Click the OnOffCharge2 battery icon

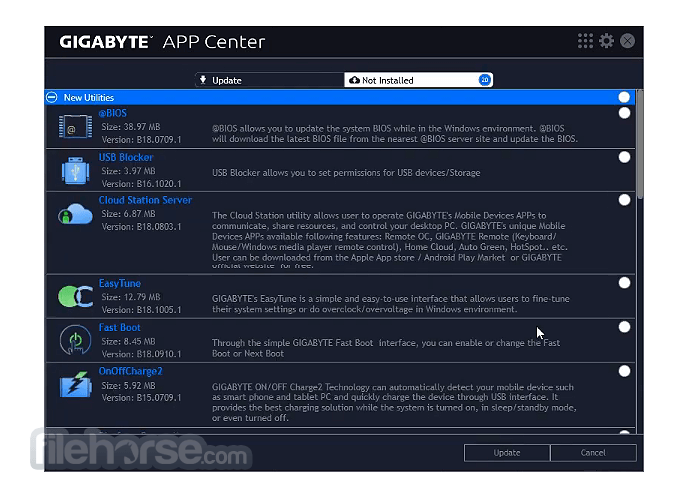[75, 384]
